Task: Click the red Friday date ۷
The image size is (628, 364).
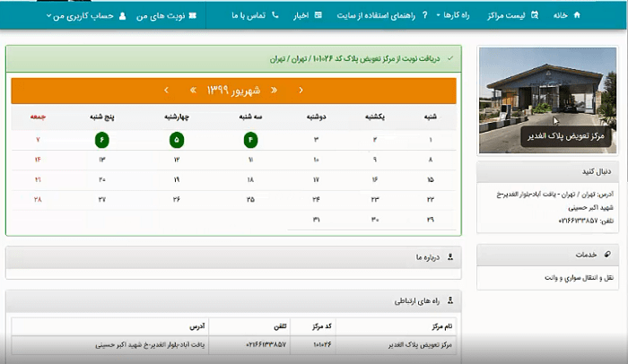Action: [38, 140]
